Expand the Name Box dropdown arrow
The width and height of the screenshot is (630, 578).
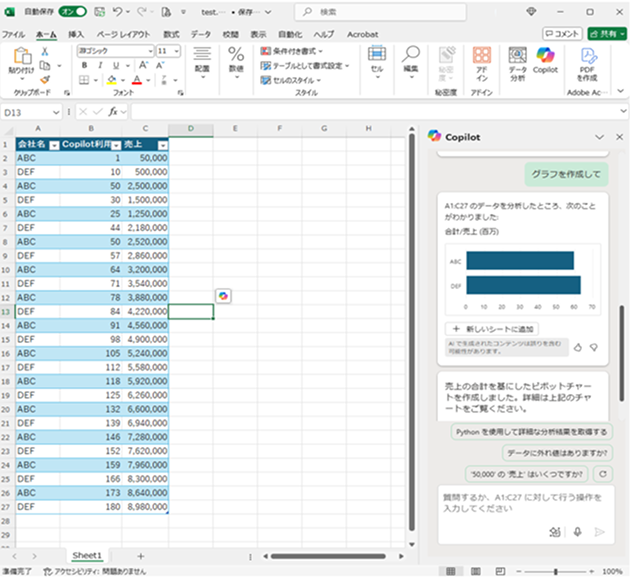pyautogui.click(x=56, y=112)
